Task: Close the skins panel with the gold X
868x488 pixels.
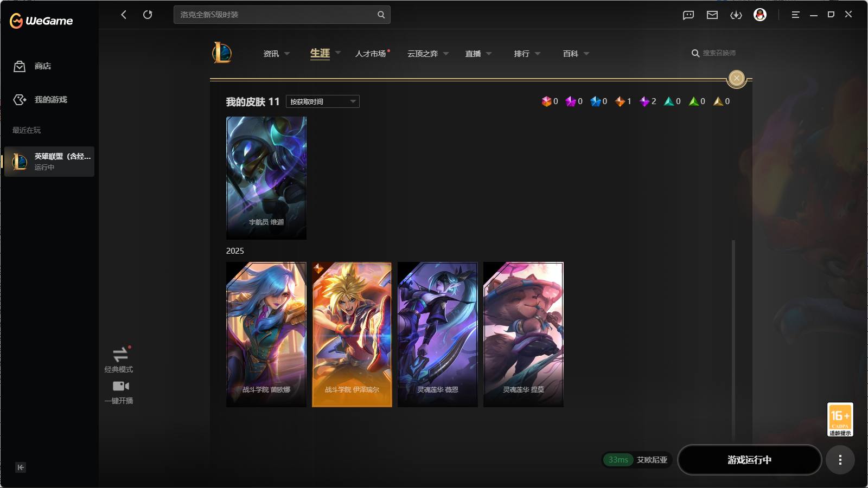Action: [x=736, y=79]
